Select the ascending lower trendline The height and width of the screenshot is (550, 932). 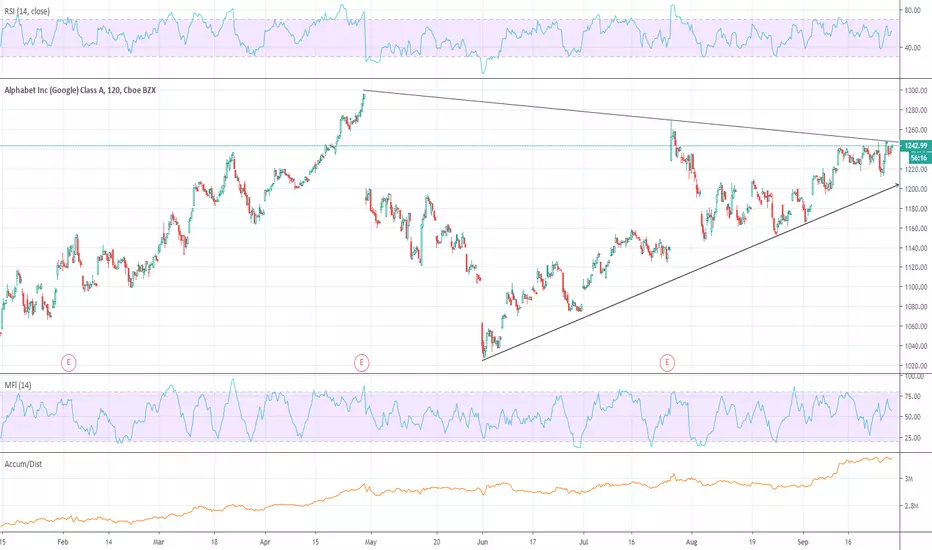[689, 273]
